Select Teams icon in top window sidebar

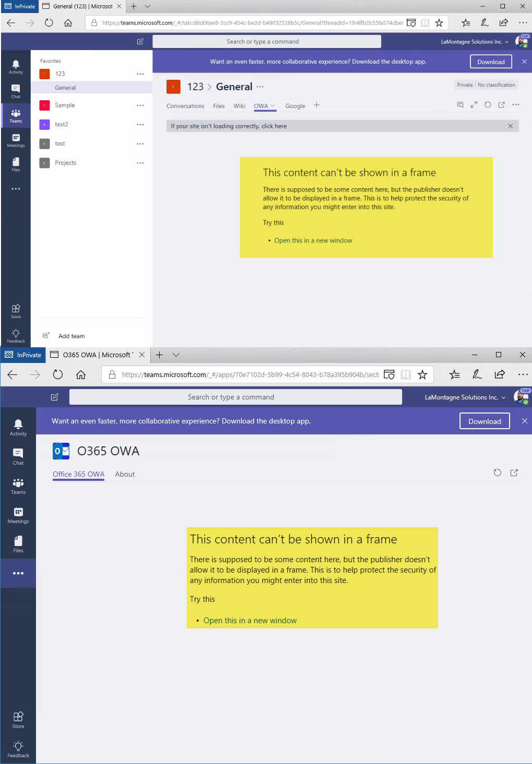tap(16, 116)
